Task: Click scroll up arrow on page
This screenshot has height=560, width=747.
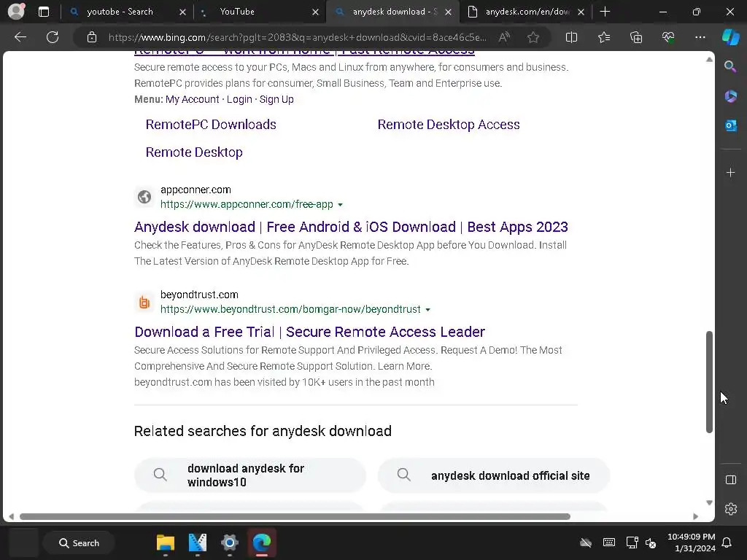Action: tap(709, 60)
